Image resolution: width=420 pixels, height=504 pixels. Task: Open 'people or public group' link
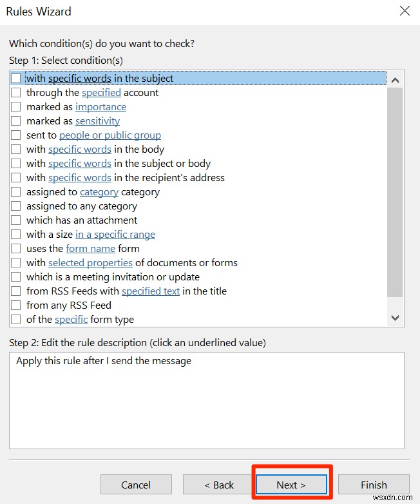coord(110,135)
